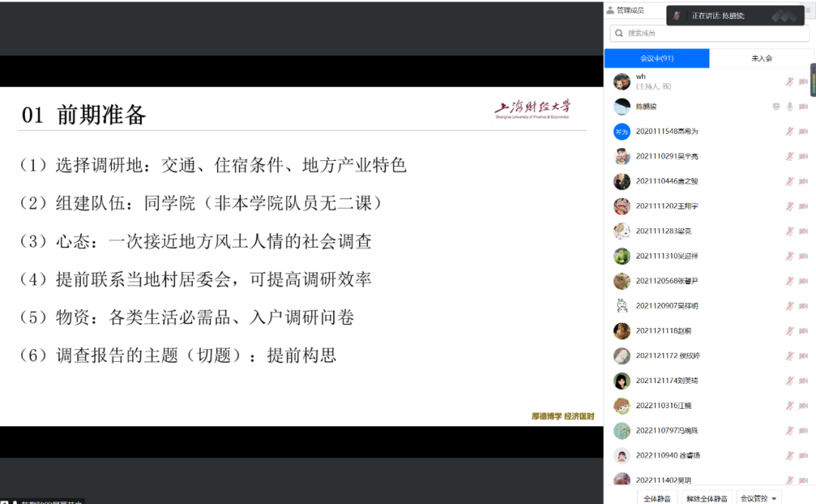Image resolution: width=816 pixels, height=504 pixels.
Task: Disable 陈鹏骏's active microphone
Action: [790, 105]
